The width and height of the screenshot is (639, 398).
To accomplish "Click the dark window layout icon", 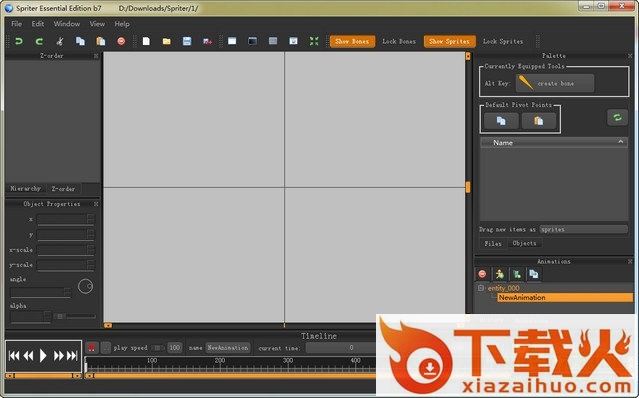I will [253, 41].
